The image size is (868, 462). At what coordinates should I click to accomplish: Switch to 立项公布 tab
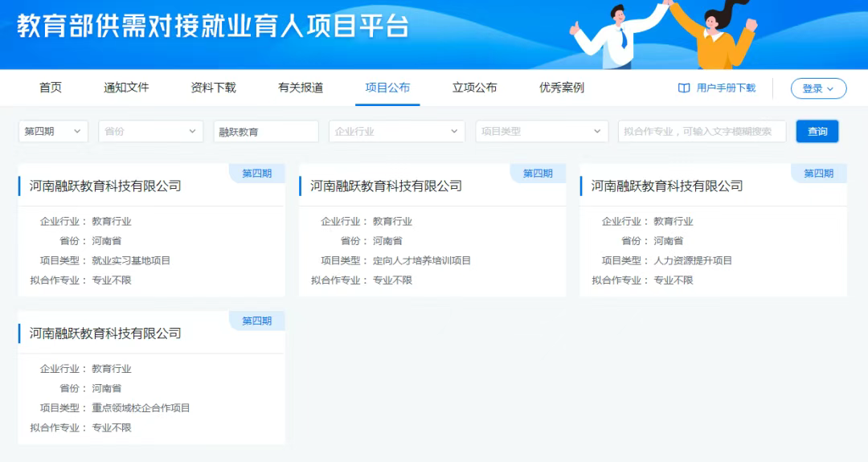click(x=474, y=88)
